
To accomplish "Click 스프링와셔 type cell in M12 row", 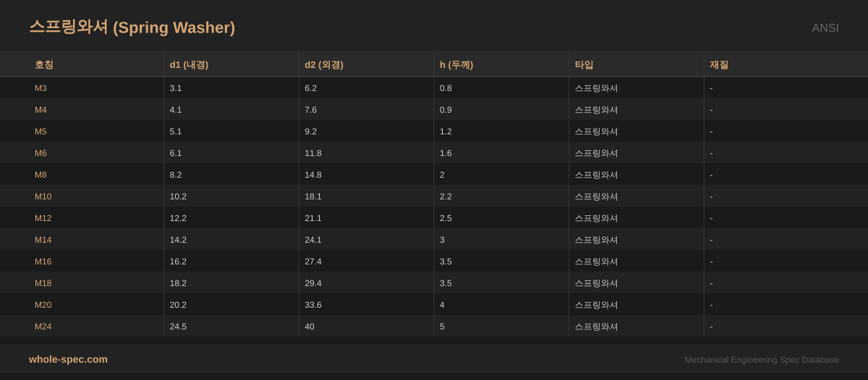I will [x=597, y=218].
